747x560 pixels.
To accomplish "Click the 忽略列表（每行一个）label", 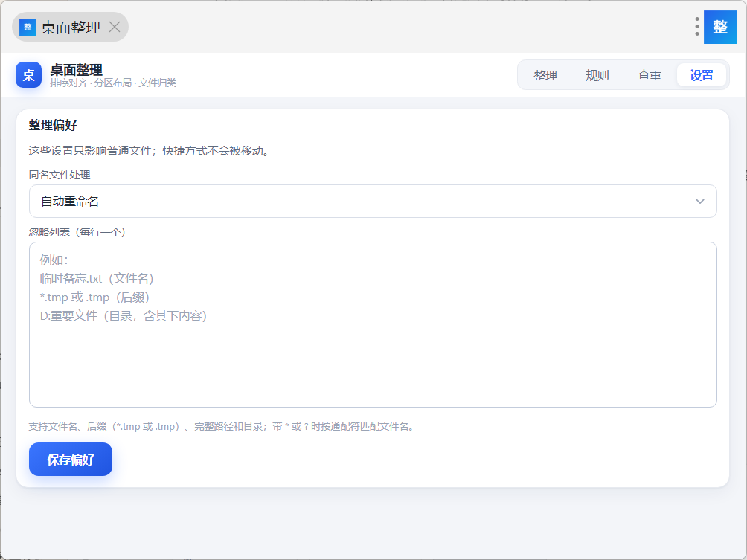I will coord(77,232).
